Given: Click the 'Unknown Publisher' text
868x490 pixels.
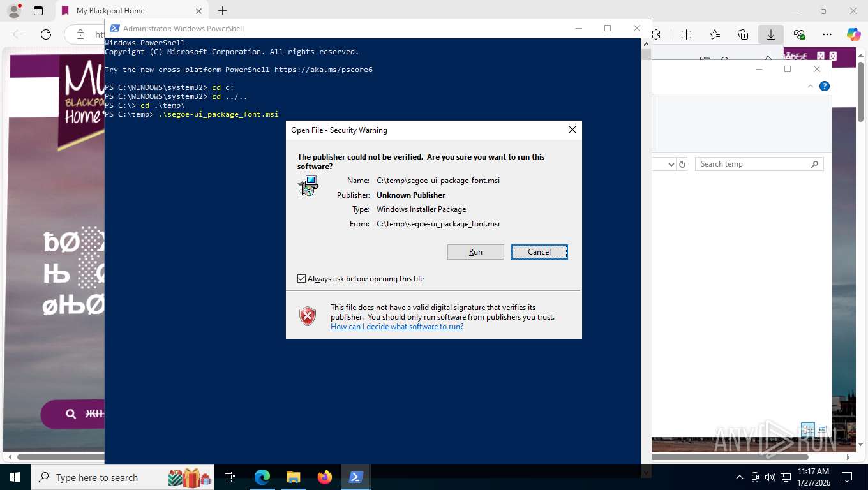Looking at the screenshot, I should tap(411, 195).
